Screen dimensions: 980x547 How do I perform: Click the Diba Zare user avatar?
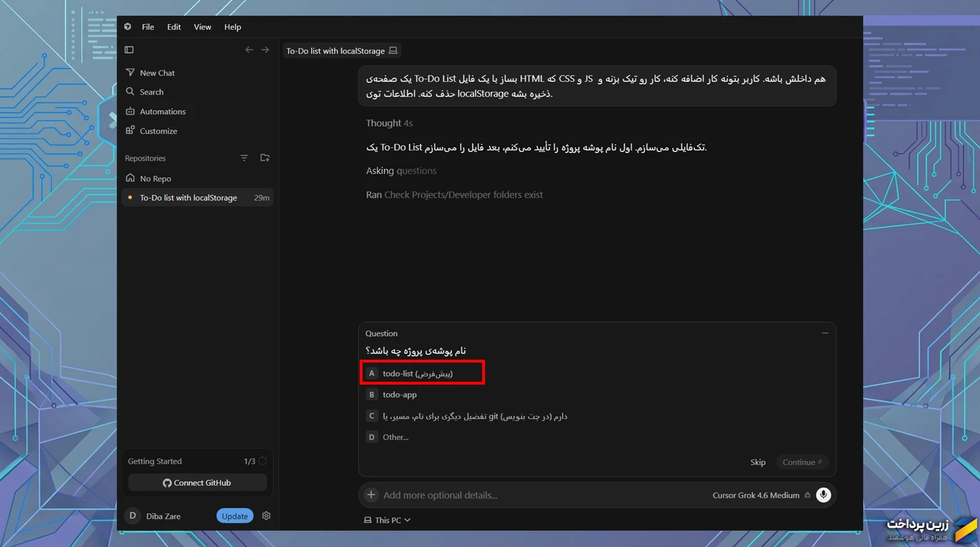point(132,516)
